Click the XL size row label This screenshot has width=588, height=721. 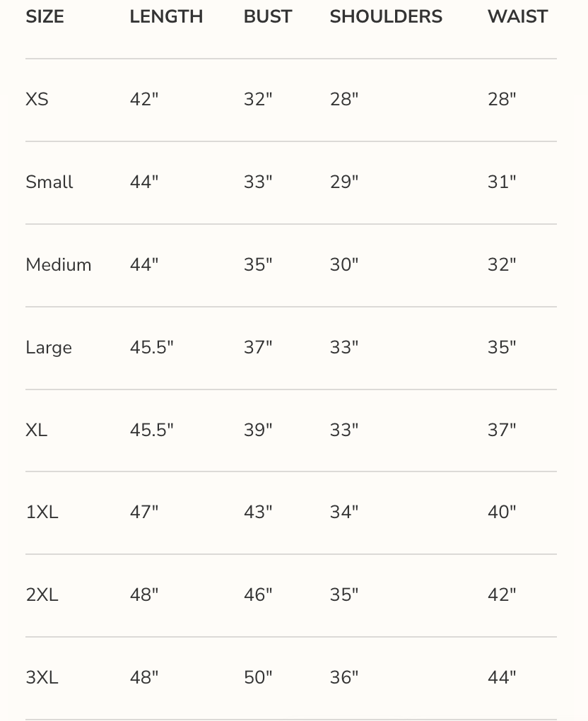(37, 430)
